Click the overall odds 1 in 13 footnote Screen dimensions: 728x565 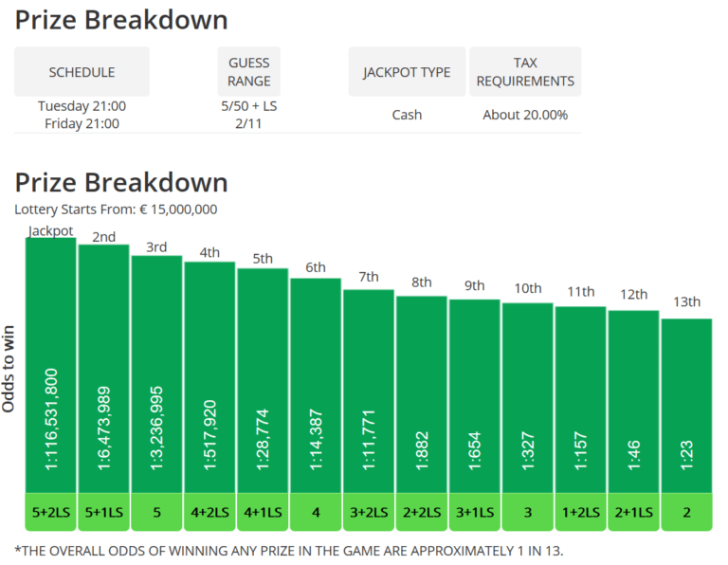point(289,551)
